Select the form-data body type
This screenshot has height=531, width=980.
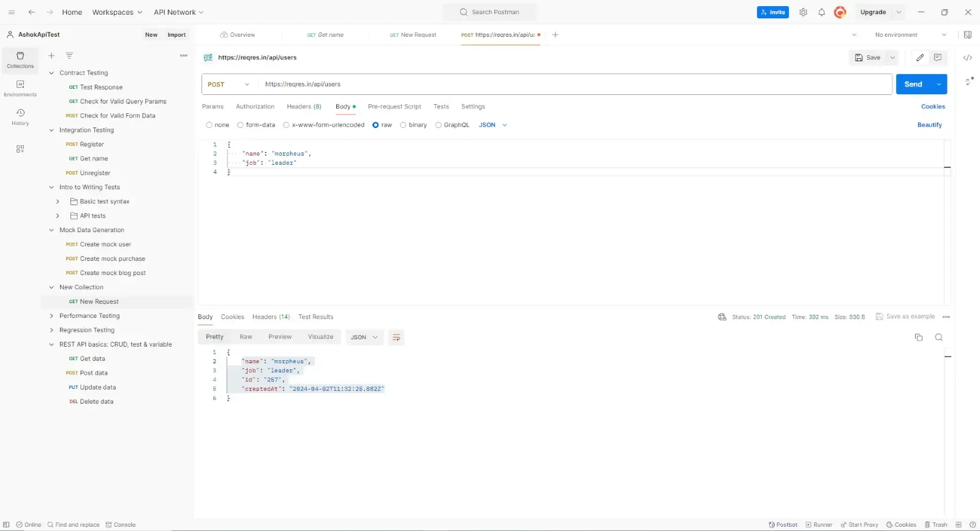coord(241,125)
